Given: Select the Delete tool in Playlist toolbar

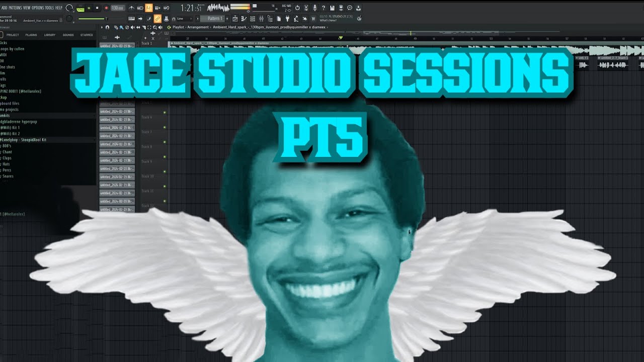Looking at the screenshot, I should (127, 27).
